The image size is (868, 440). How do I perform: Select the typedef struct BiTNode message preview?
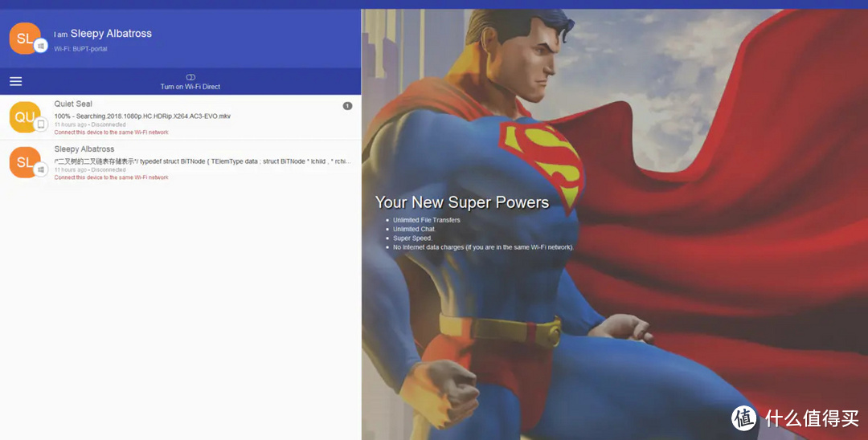[x=203, y=161]
